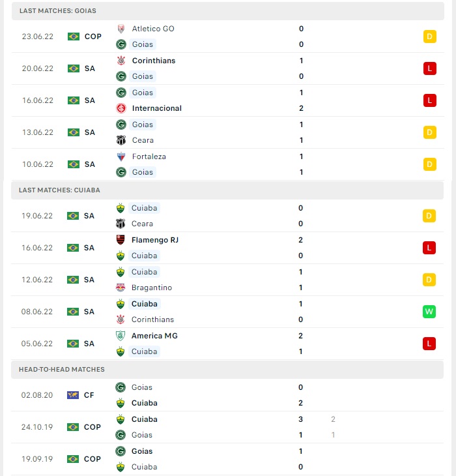Select the 24.10.19 Cuiaba vs Goias match row
The image size is (456, 476).
(227, 427)
